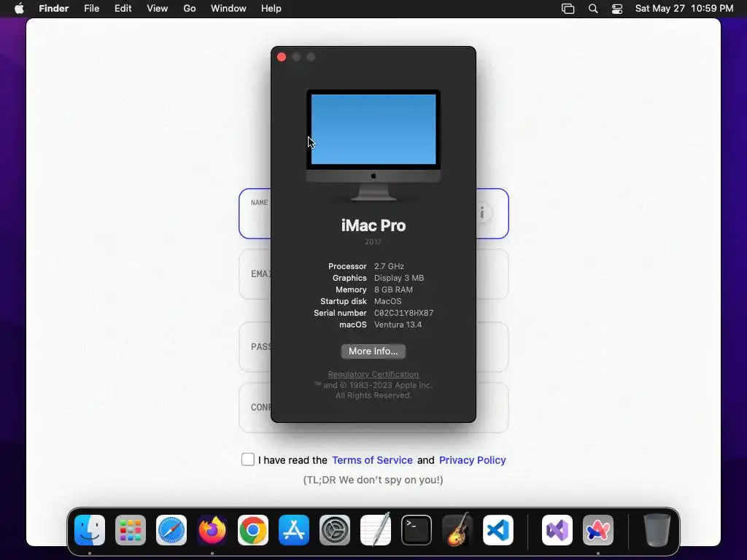Open the View menu
Viewport: 747px width, 560px height.
click(x=158, y=9)
